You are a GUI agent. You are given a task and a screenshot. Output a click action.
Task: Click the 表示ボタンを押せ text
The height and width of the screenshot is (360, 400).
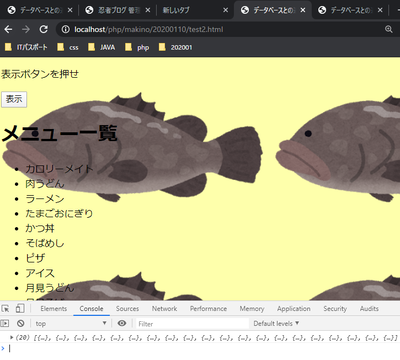(40, 74)
